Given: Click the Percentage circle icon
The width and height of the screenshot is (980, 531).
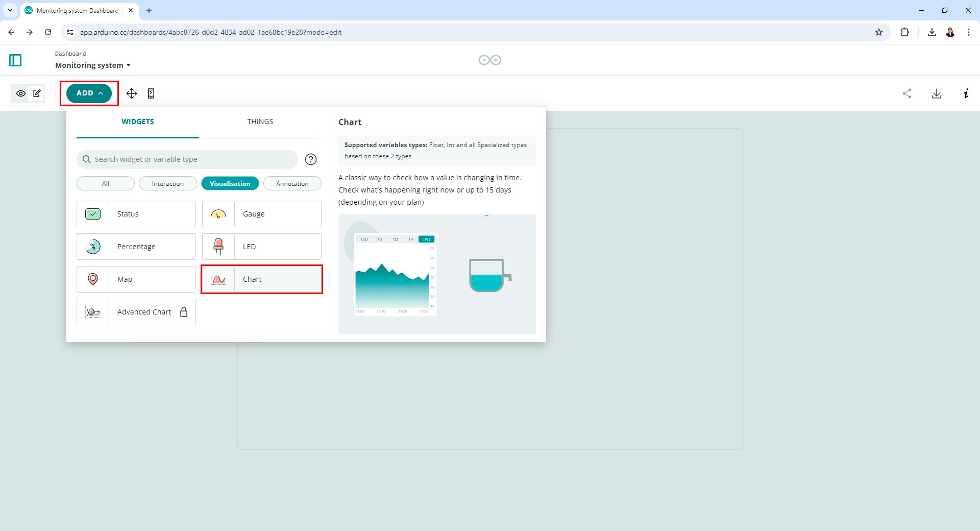Looking at the screenshot, I should (x=93, y=247).
